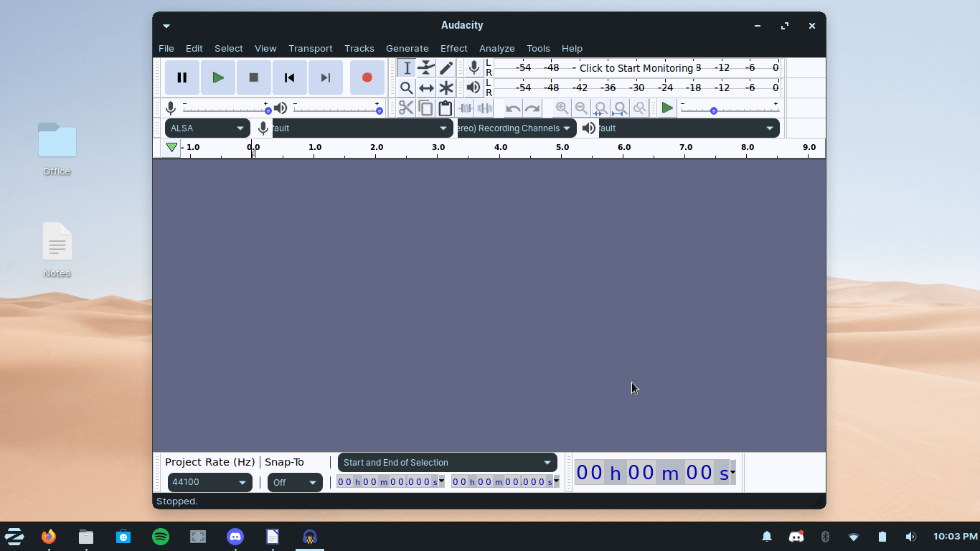
Task: Open the Edit menu
Action: tap(194, 49)
